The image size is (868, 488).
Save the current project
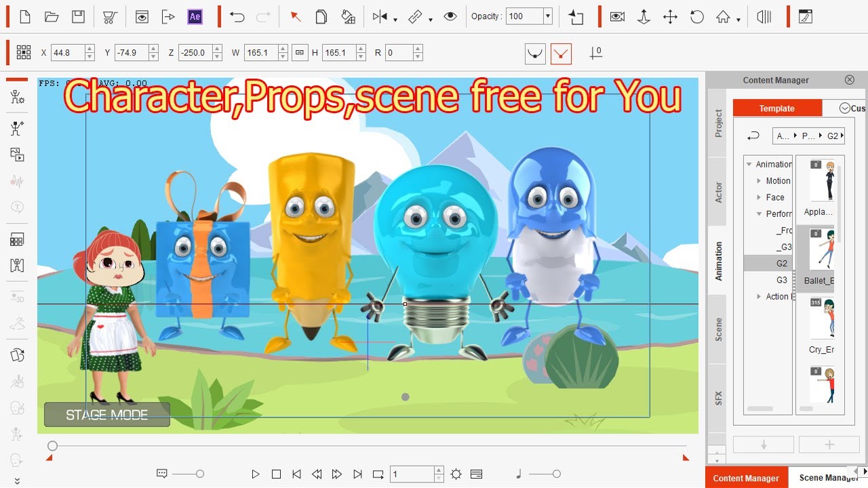pos(78,17)
